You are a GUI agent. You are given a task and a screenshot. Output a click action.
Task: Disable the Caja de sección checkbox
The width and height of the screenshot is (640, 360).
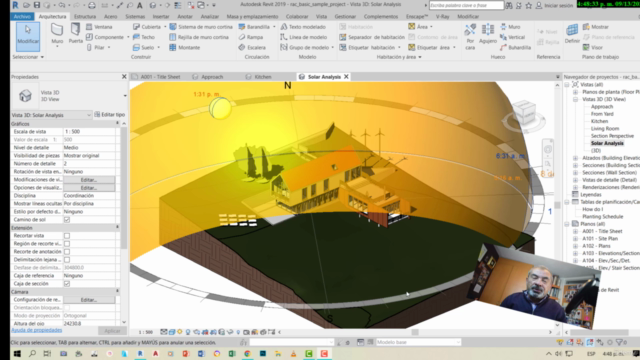pyautogui.click(x=67, y=284)
